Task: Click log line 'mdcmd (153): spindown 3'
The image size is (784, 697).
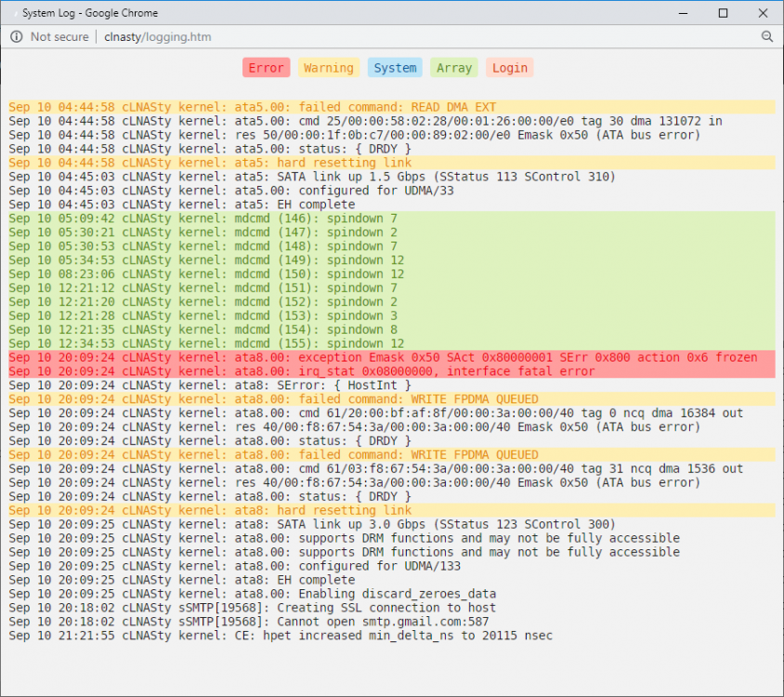Action: coord(392,316)
